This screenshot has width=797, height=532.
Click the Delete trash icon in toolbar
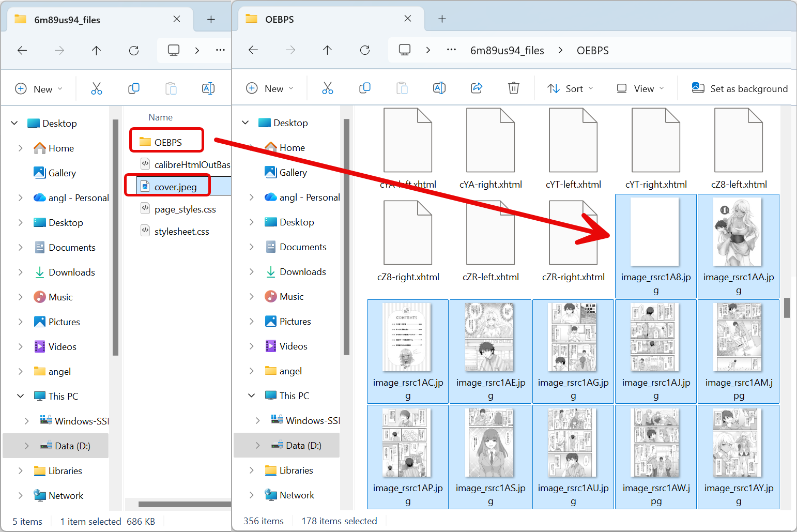pos(513,88)
